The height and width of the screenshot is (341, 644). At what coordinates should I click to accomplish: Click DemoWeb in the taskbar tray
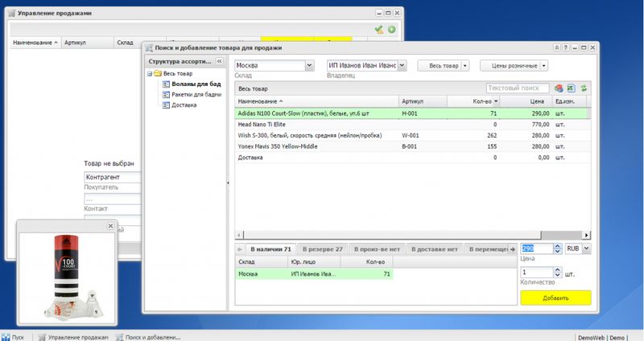pyautogui.click(x=592, y=338)
